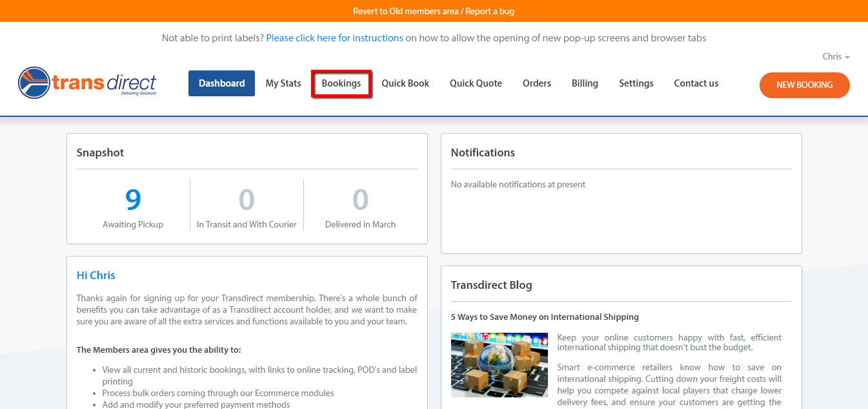Image resolution: width=868 pixels, height=409 pixels.
Task: Click the 9 Awaiting Pickup count
Action: [133, 200]
